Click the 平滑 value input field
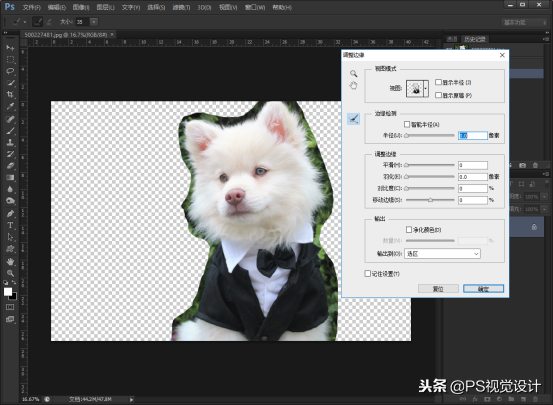Viewport: 553px width, 405px height. 473,165
